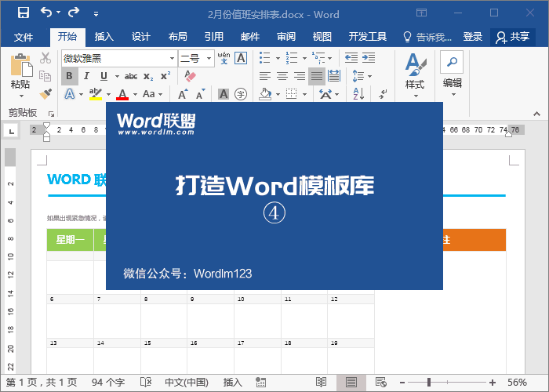Image resolution: width=549 pixels, height=392 pixels.
Task: Expand the 粘贴 paste options arrow
Action: [x=21, y=96]
